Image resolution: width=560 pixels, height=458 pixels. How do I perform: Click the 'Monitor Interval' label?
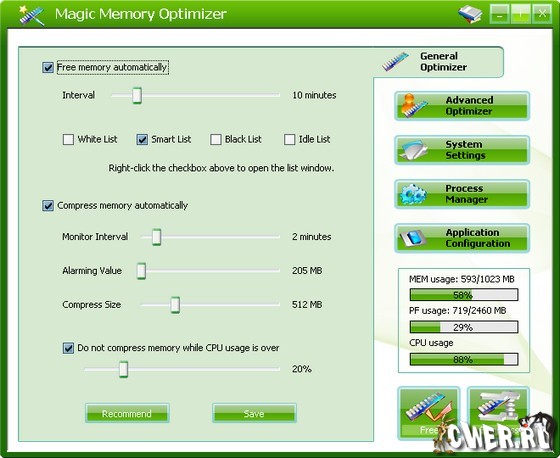click(95, 237)
